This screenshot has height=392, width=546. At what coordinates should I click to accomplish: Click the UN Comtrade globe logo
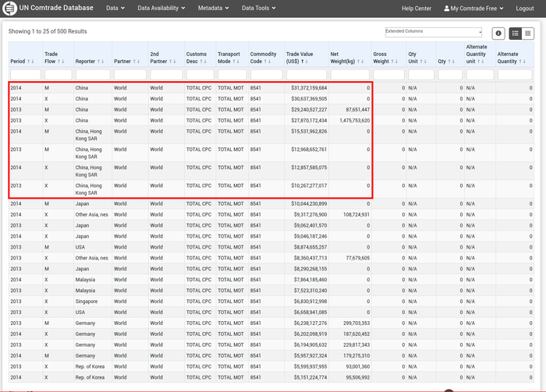[x=9, y=8]
